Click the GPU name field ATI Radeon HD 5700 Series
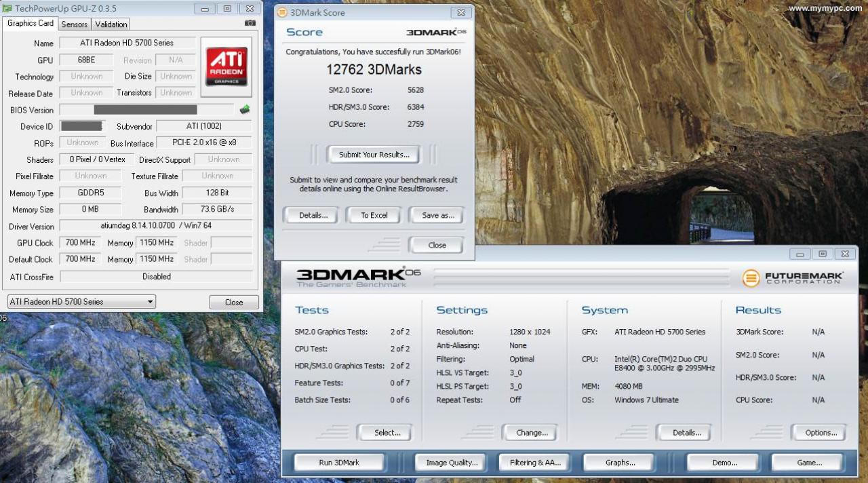 127,43
